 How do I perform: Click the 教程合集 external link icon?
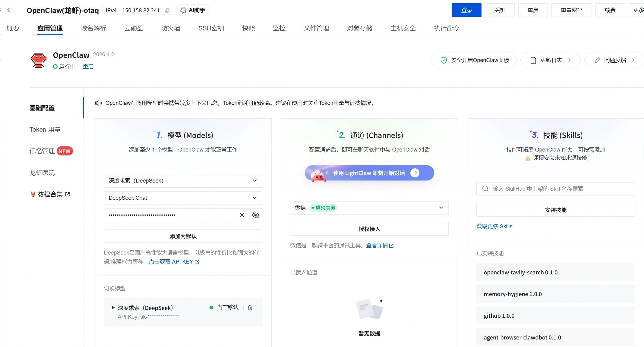[68, 194]
